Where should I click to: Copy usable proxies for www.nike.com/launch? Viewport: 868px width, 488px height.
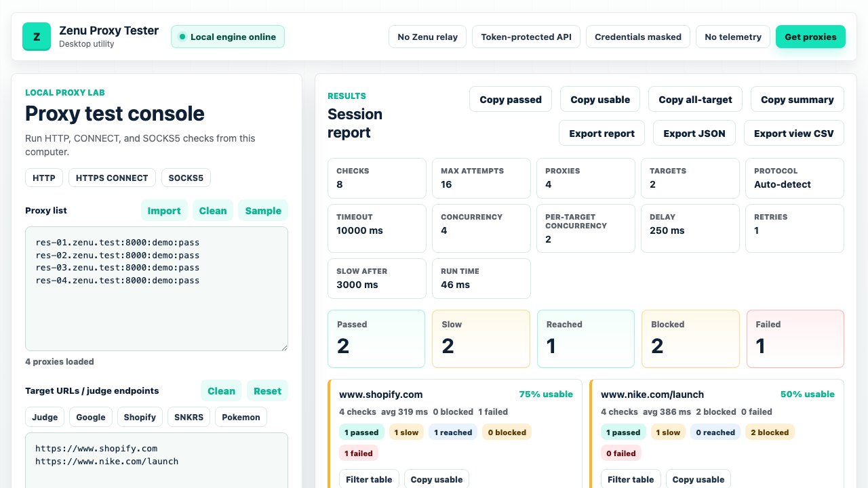click(x=698, y=479)
